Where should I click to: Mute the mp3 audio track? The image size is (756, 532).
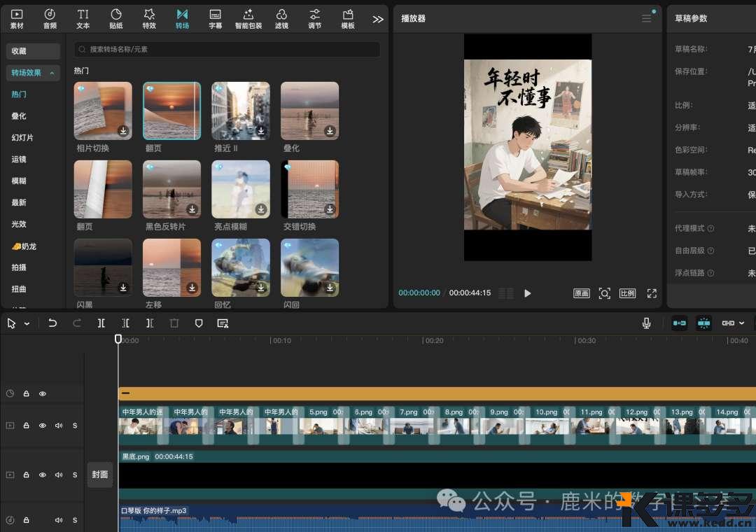coord(59,520)
